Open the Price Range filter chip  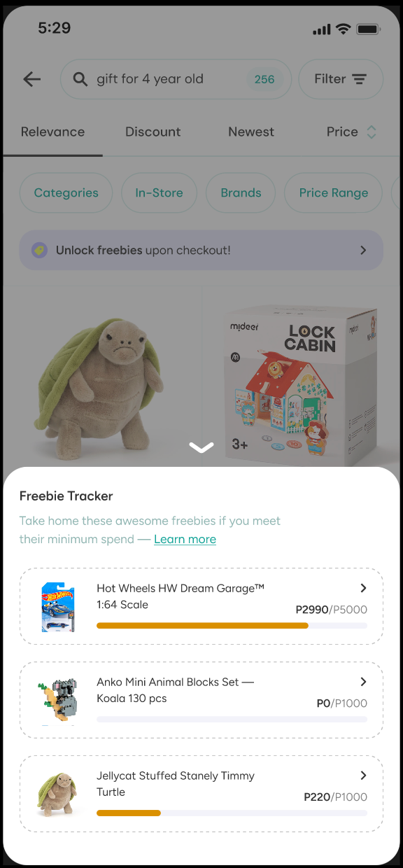tap(334, 192)
